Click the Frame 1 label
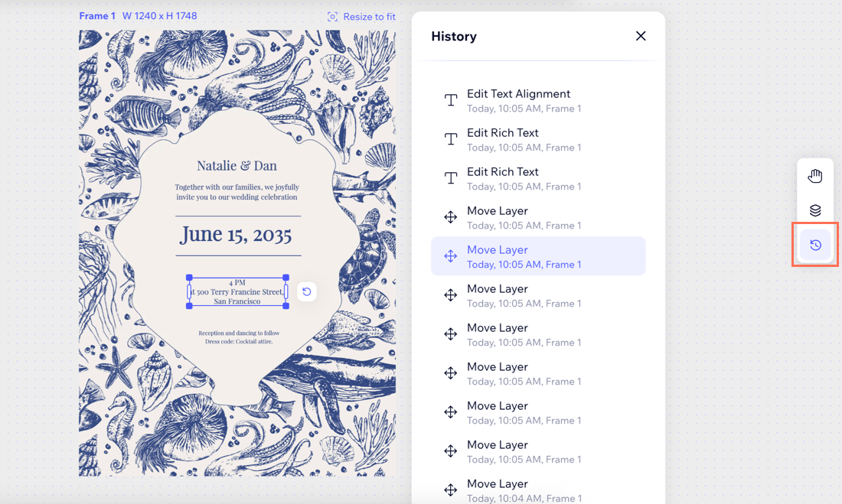The height and width of the screenshot is (504, 842). 97,16
